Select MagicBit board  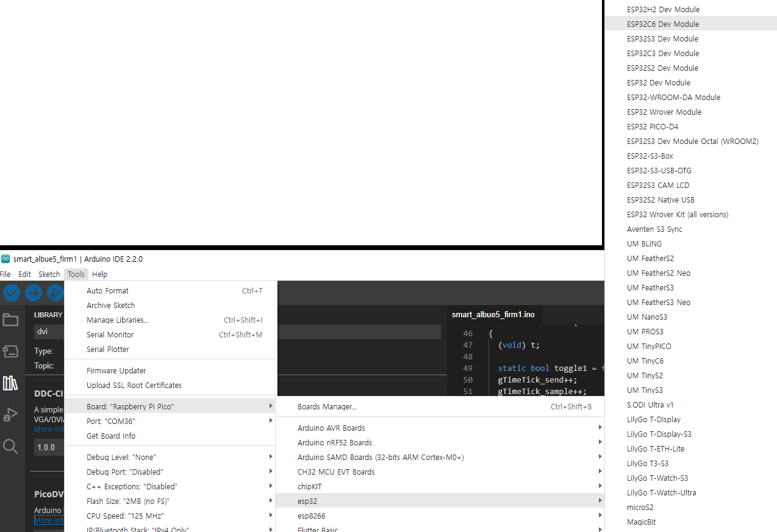690,522
